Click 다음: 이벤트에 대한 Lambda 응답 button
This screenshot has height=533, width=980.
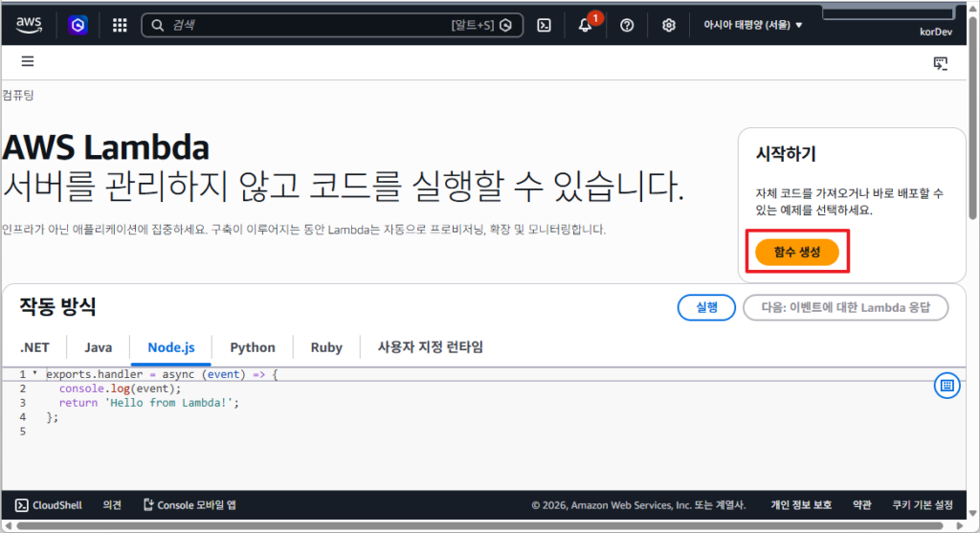click(845, 307)
